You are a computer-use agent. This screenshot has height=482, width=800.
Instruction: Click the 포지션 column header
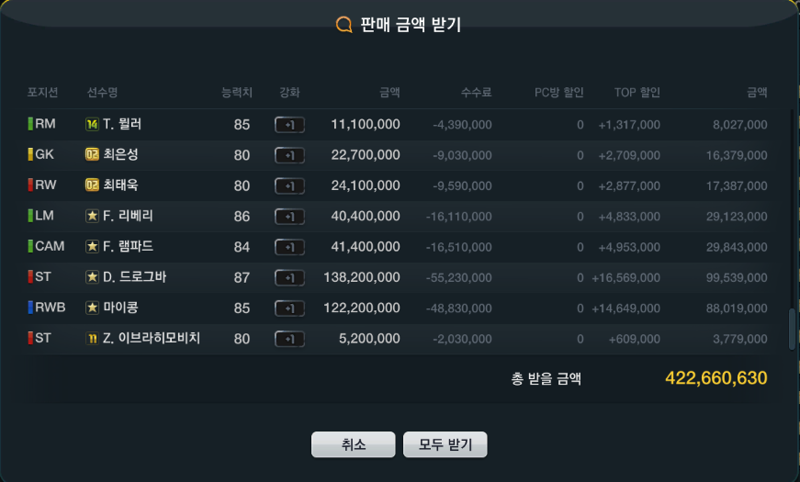pos(42,92)
